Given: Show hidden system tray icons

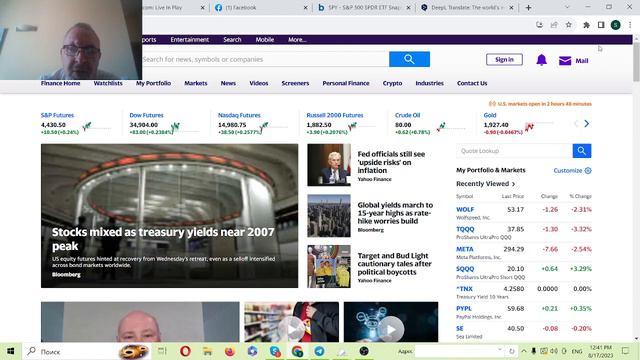Looking at the screenshot, I should [x=524, y=351].
